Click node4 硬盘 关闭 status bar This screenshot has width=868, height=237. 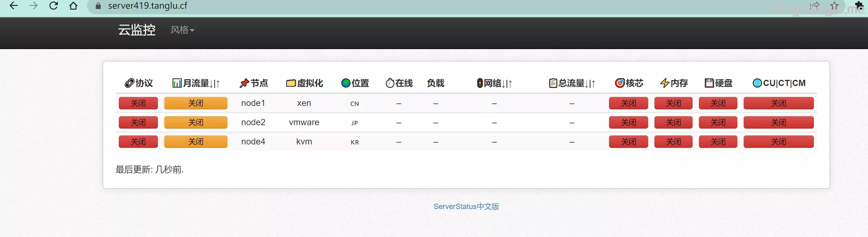pyautogui.click(x=718, y=142)
